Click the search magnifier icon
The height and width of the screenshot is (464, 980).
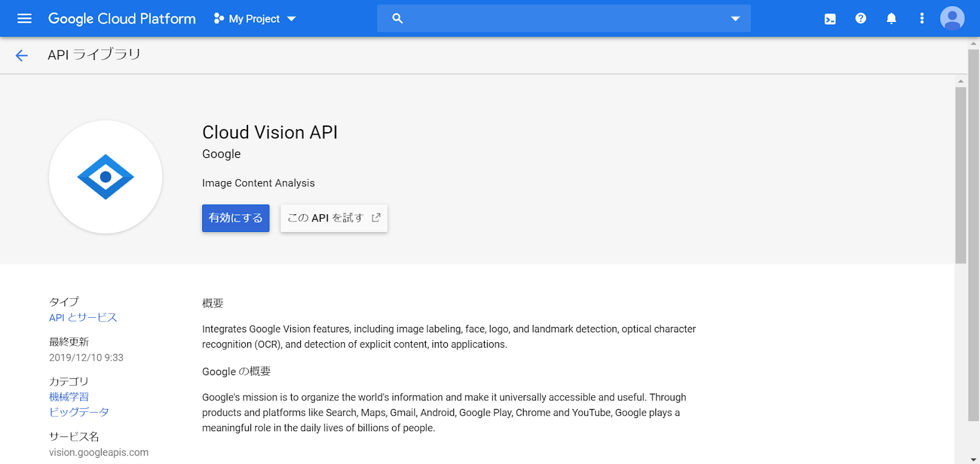coord(398,18)
